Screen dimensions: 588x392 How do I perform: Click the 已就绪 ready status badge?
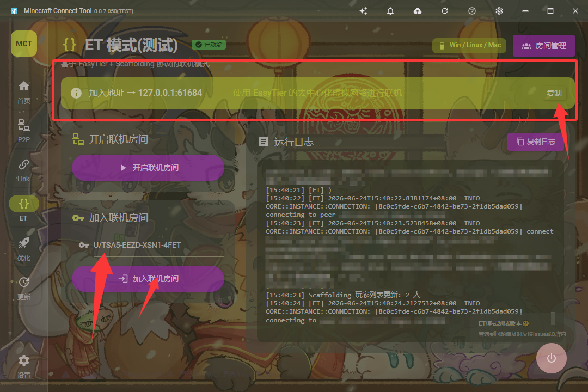tap(209, 45)
